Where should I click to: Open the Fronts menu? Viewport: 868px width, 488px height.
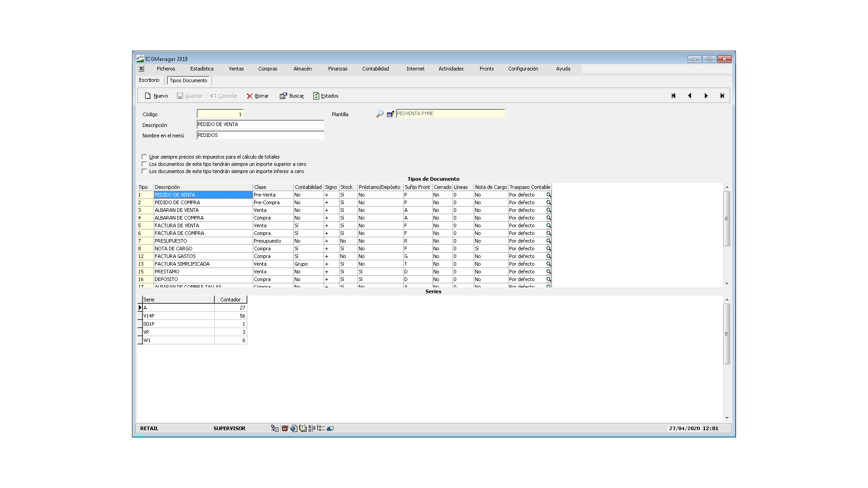click(x=486, y=69)
